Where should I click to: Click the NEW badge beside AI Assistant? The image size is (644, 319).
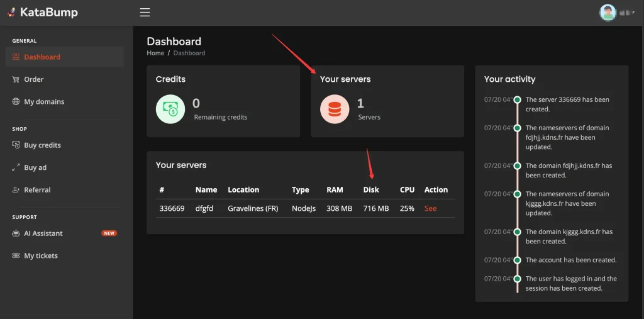pyautogui.click(x=109, y=233)
